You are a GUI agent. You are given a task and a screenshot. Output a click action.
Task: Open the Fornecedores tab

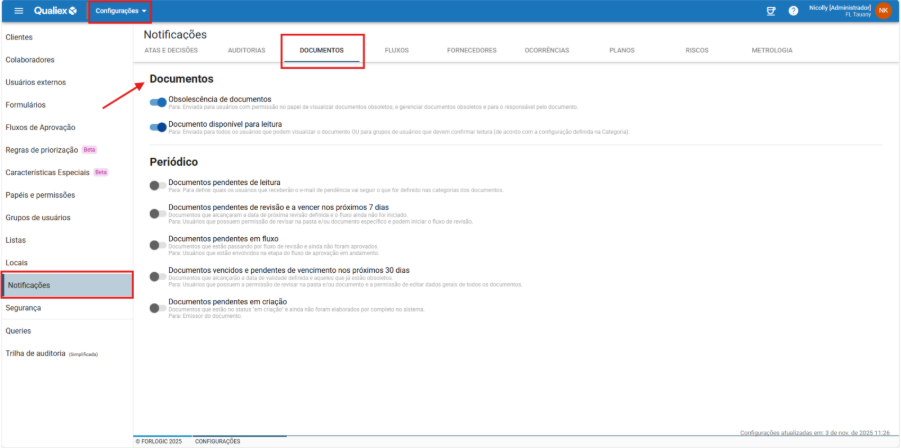(x=472, y=50)
